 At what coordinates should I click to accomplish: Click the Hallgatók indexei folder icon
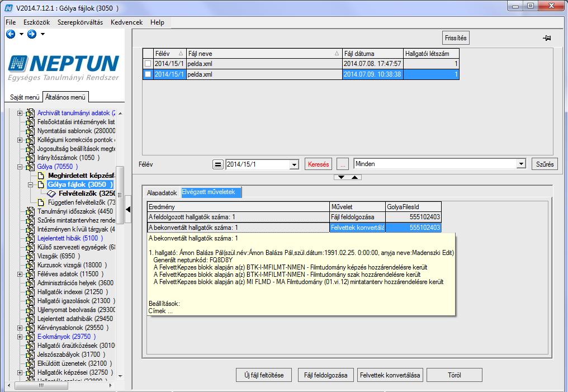coord(30,292)
